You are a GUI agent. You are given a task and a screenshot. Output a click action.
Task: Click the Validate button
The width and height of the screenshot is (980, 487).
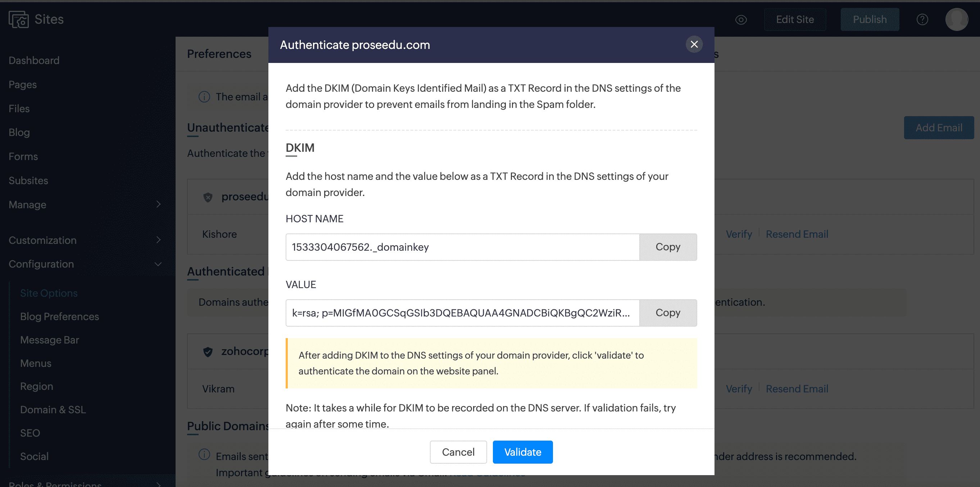pyautogui.click(x=522, y=452)
